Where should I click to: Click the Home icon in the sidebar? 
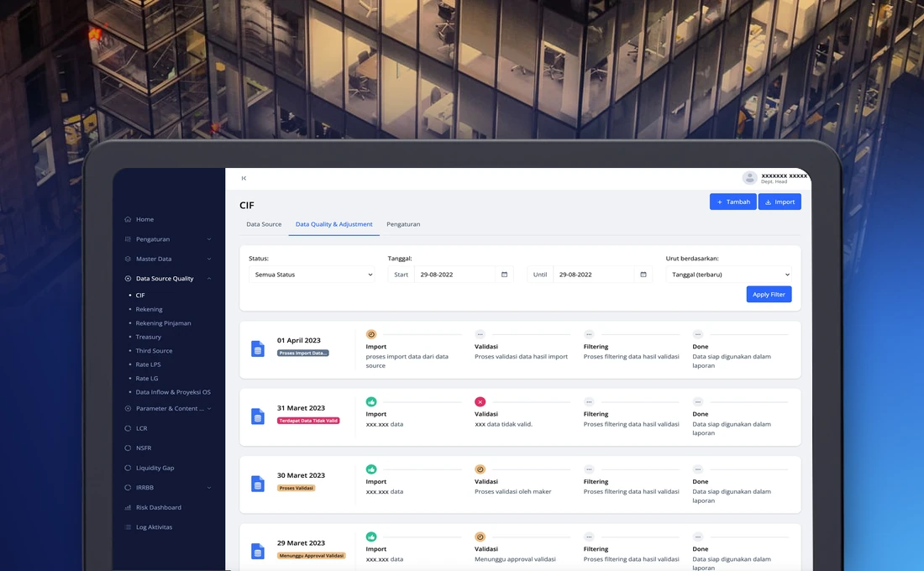(128, 219)
